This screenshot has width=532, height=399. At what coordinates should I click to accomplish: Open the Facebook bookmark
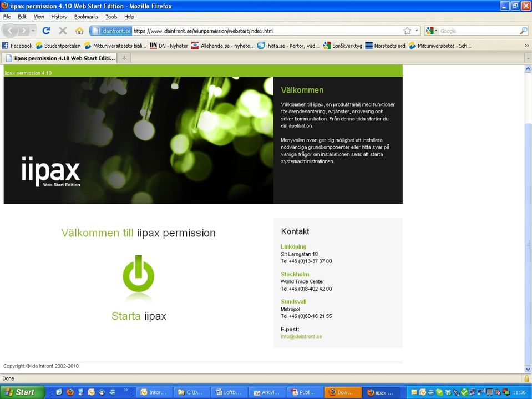17,46
